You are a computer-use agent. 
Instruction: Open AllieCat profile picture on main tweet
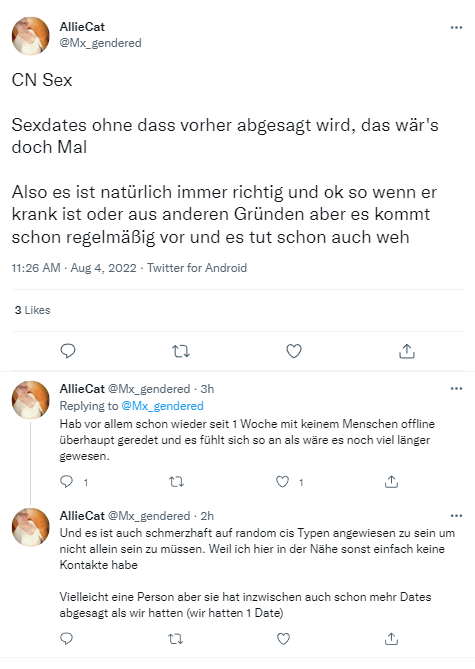[30, 36]
